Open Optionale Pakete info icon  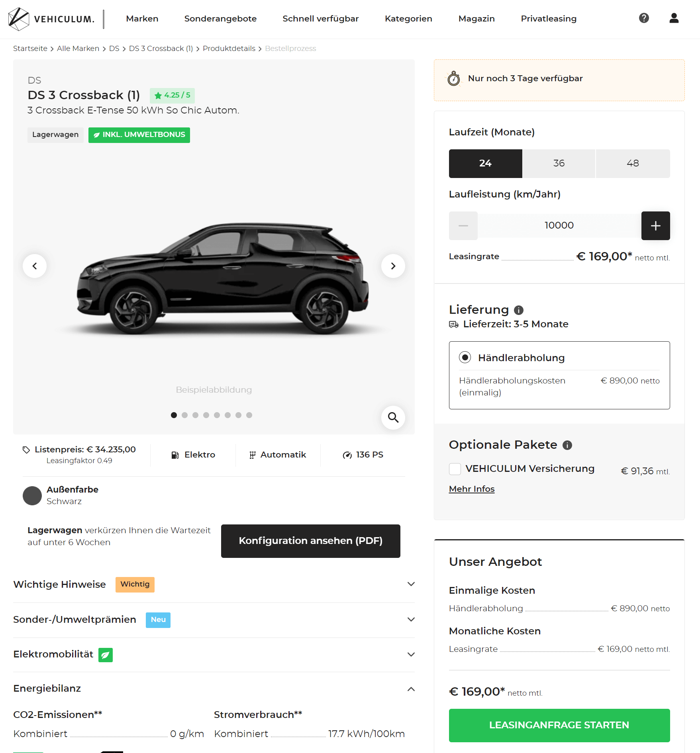tap(567, 445)
